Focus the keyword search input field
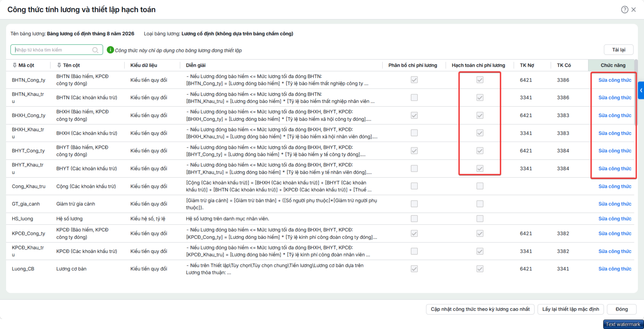This screenshot has width=644, height=329. point(52,50)
